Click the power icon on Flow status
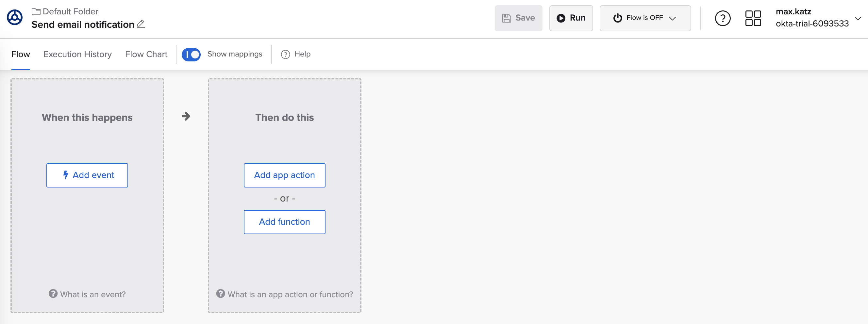 click(x=617, y=18)
